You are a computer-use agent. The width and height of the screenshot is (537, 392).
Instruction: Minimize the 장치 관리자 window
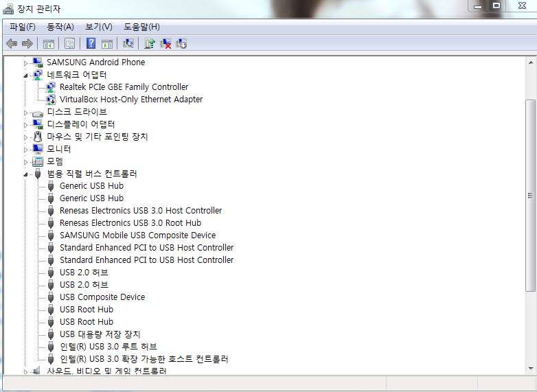478,5
